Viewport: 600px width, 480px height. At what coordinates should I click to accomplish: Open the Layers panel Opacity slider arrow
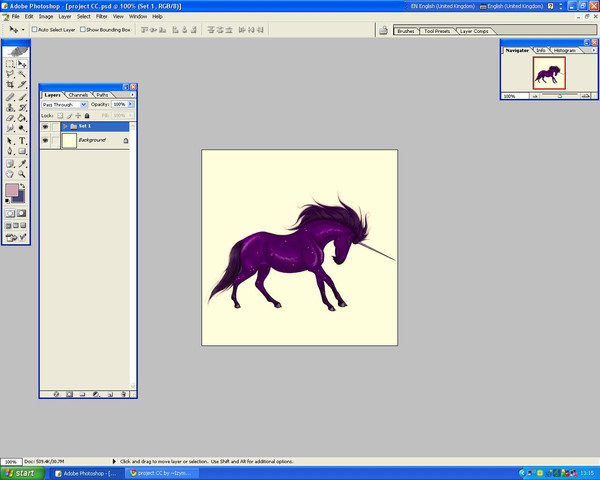click(x=130, y=104)
